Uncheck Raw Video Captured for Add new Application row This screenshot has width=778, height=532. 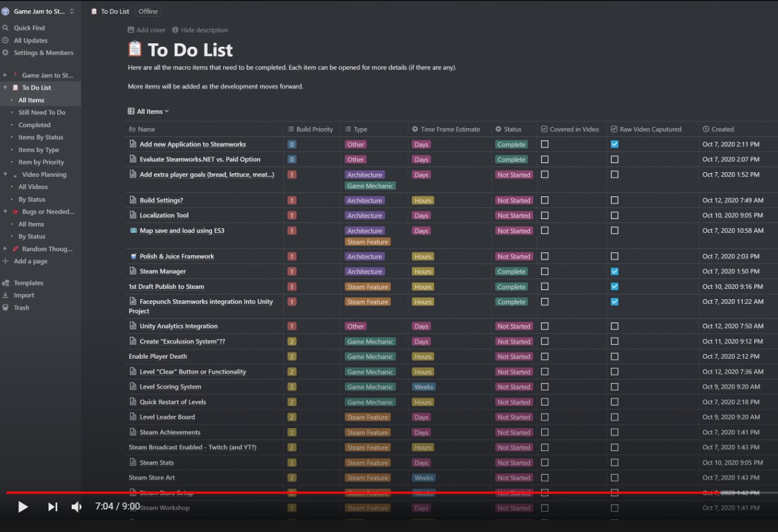[x=614, y=144]
